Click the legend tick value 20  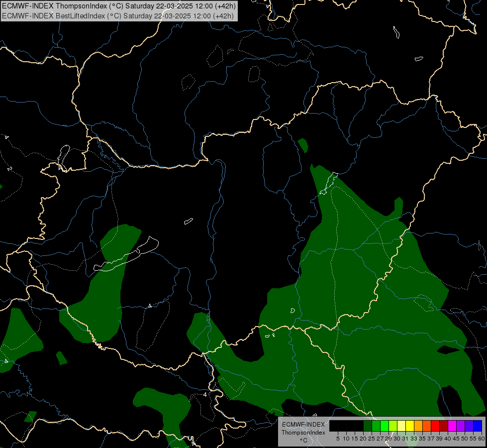click(x=363, y=439)
